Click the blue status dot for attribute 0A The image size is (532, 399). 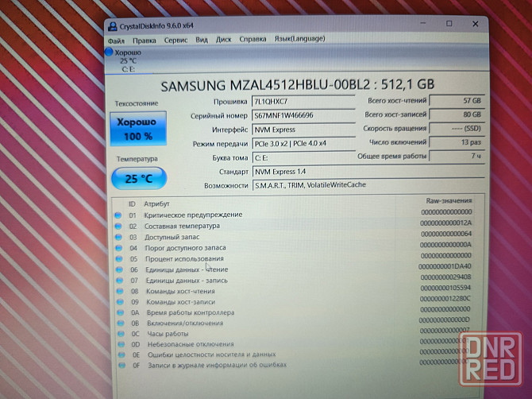(121, 312)
